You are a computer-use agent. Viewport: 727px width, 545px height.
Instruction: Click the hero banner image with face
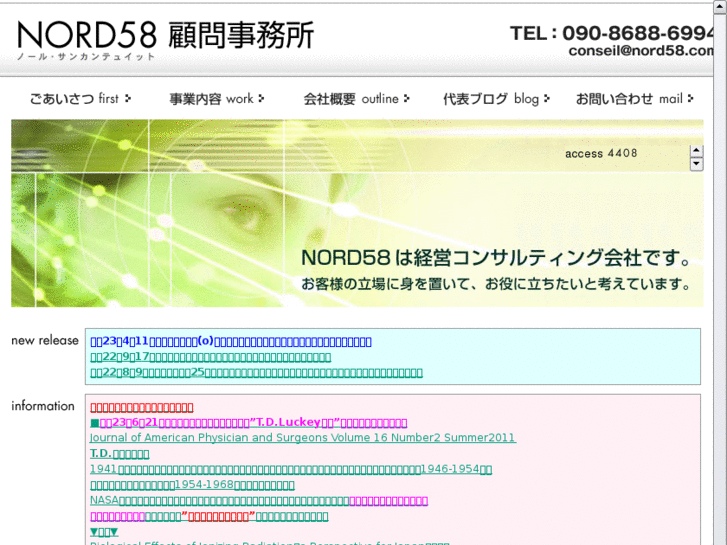point(357,213)
